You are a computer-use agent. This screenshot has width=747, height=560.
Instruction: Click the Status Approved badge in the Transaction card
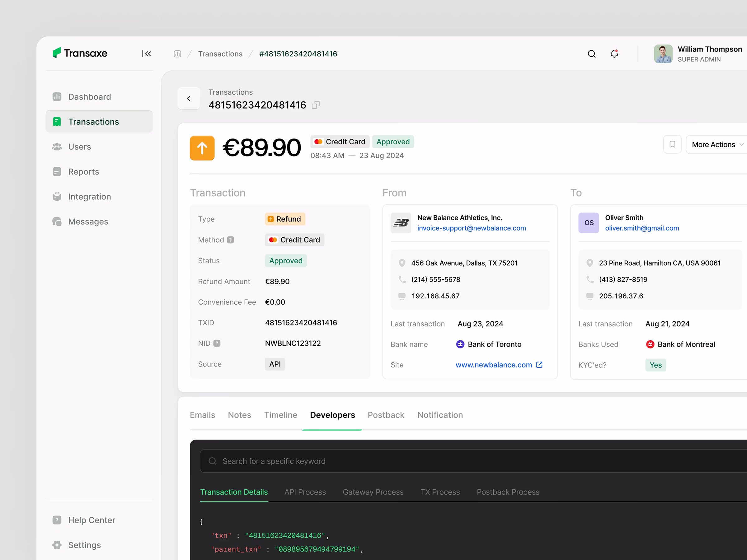(286, 261)
